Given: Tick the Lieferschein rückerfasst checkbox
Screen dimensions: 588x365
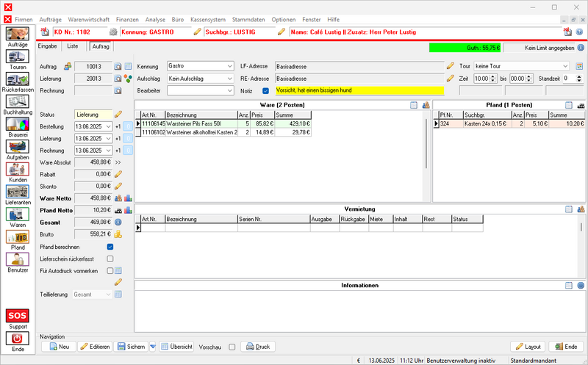Looking at the screenshot, I should coord(110,259).
